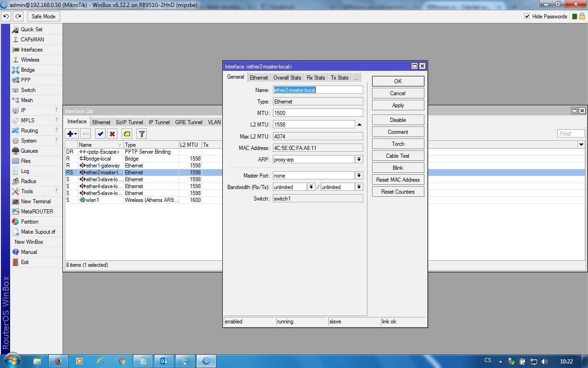Screen dimensions: 588x368
Task: Switch to IP Tunnel tab
Action: coord(159,122)
